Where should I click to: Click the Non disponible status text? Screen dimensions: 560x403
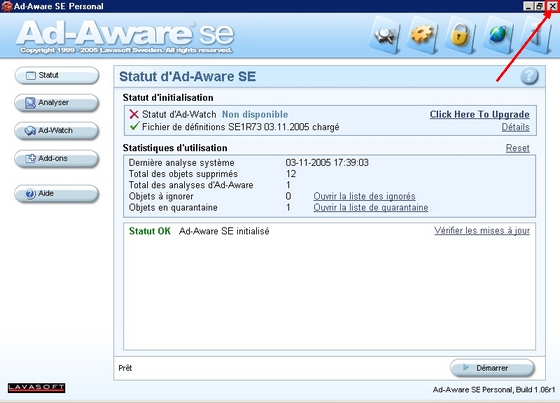(x=255, y=114)
